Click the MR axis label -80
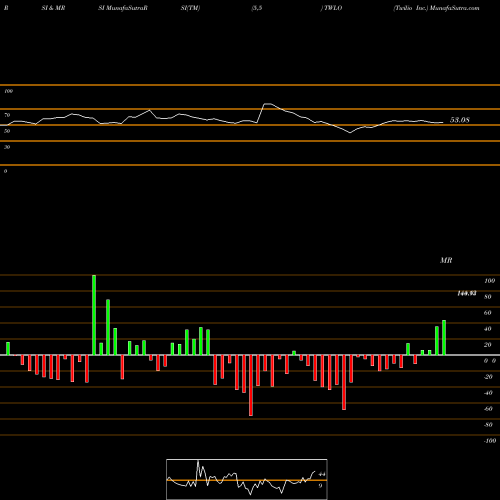 pos(488,425)
